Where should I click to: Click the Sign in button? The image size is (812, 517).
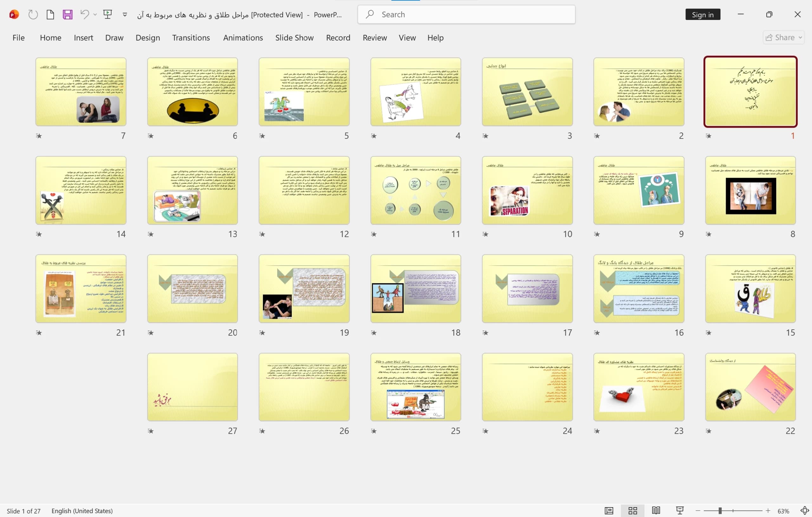pos(703,15)
